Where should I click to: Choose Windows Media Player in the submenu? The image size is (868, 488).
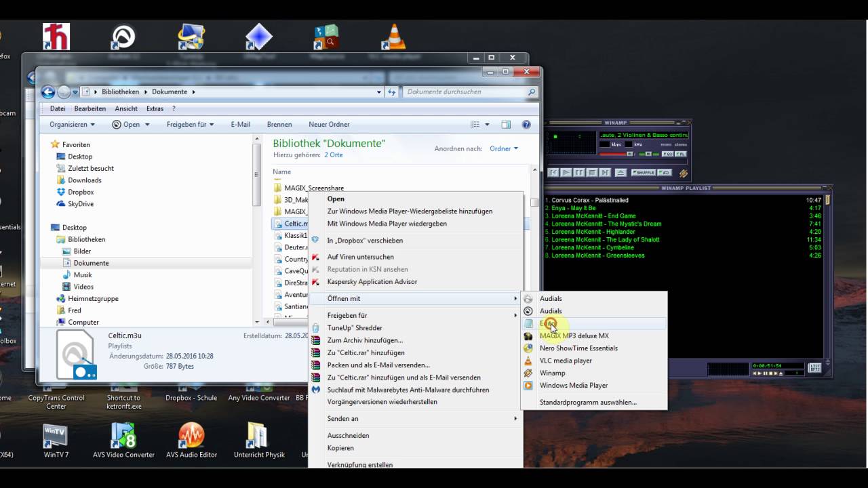594,385
